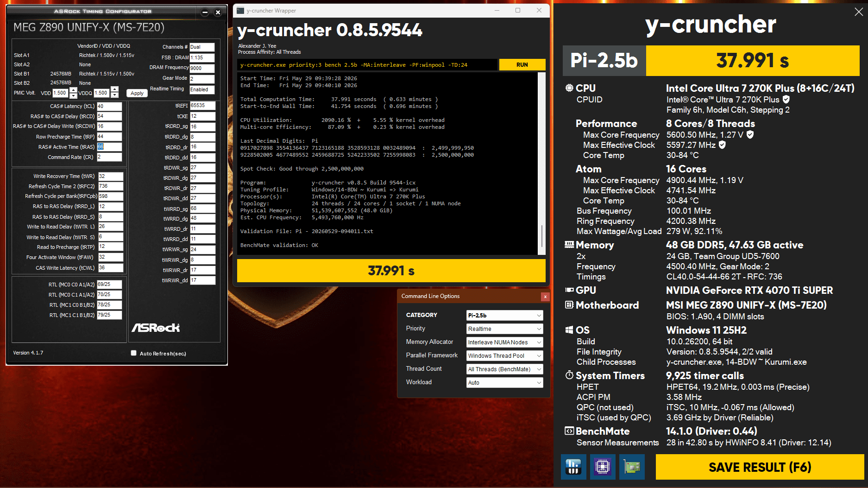The image size is (868, 488).
Task: Click the Gear Mode value field
Action: (x=202, y=79)
